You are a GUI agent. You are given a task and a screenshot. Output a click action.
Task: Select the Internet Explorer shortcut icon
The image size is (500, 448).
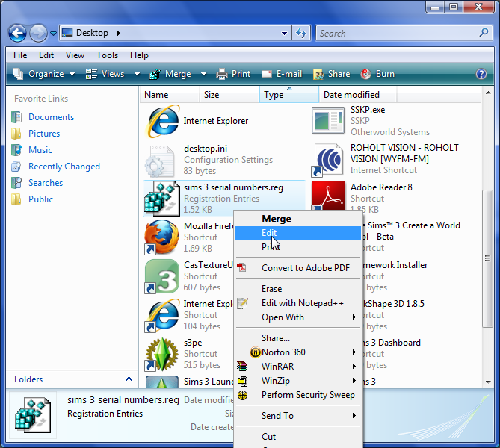click(162, 315)
